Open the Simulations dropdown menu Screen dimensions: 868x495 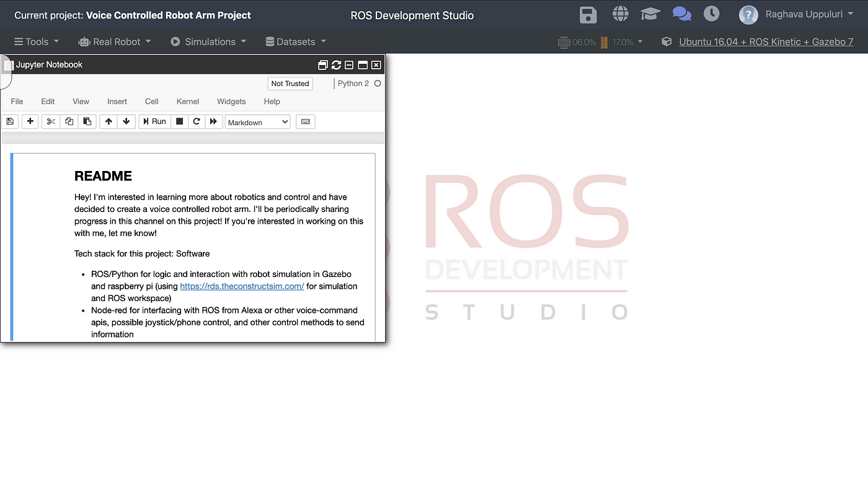(x=208, y=42)
